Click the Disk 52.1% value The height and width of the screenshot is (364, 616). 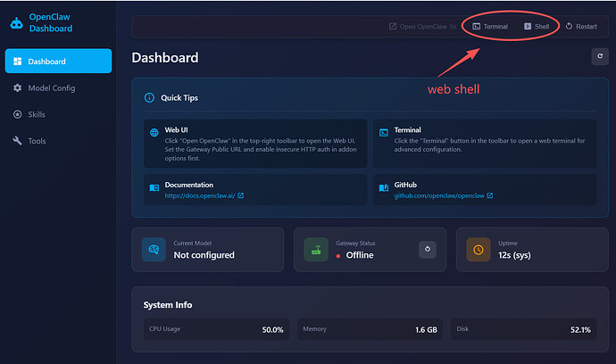click(x=580, y=330)
